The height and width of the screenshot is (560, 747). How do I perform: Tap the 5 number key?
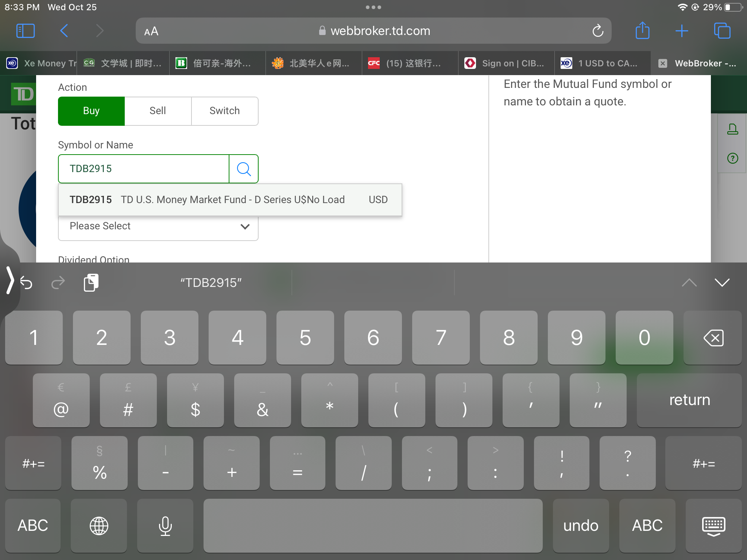point(305,338)
